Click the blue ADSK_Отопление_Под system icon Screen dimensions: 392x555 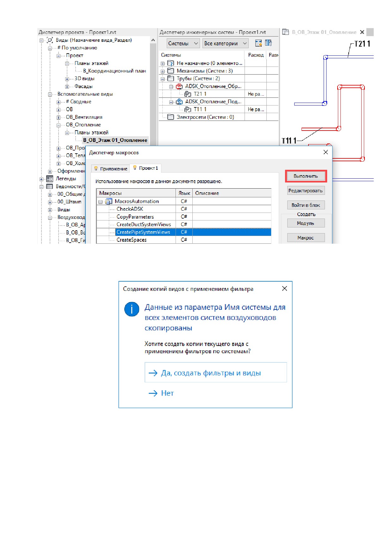[179, 102]
